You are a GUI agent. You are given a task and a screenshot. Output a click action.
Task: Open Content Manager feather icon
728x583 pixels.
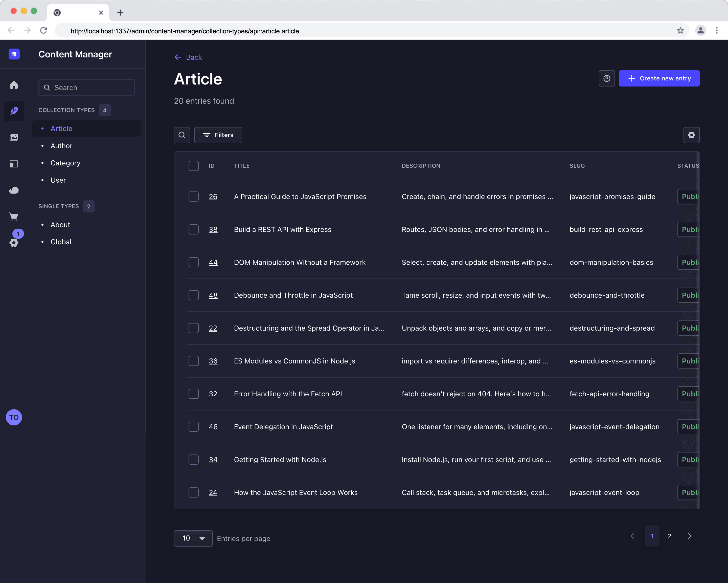(x=14, y=111)
